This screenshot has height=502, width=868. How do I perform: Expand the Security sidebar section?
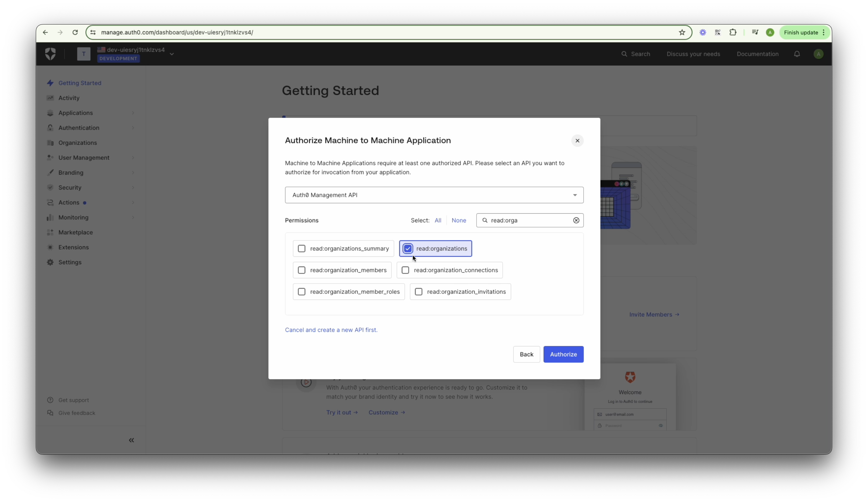tap(133, 188)
